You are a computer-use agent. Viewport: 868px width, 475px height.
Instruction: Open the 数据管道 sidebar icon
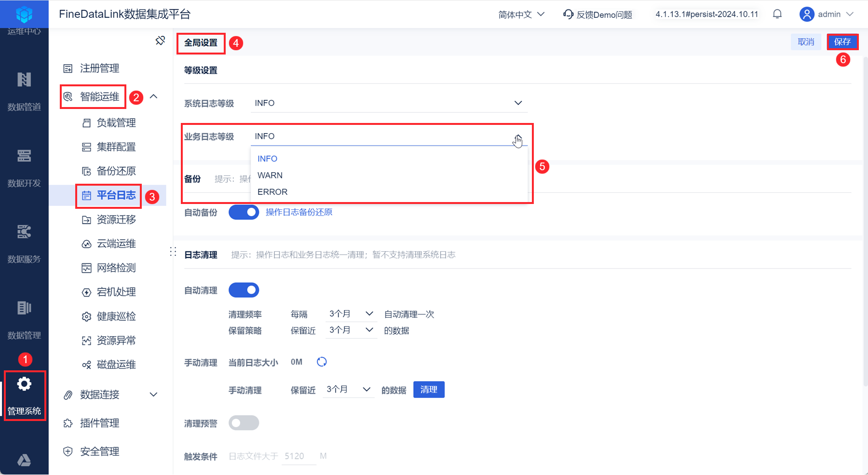[24, 80]
